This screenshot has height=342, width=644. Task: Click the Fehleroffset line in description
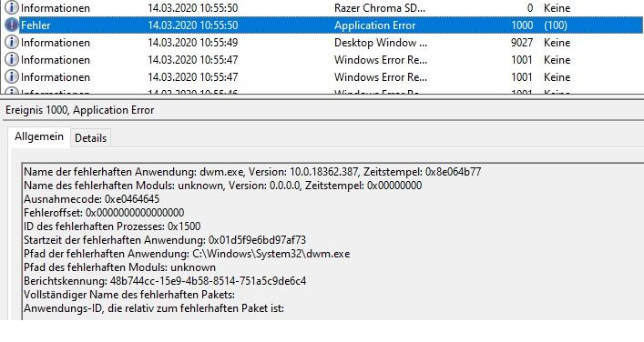click(x=104, y=213)
